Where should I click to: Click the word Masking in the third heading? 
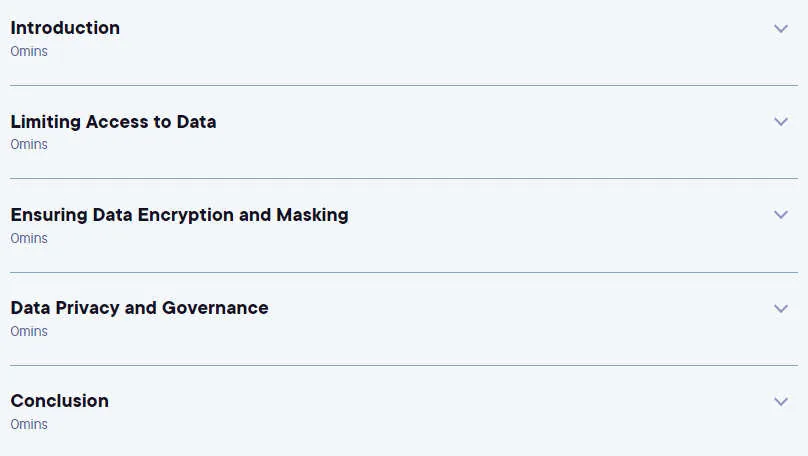point(312,215)
